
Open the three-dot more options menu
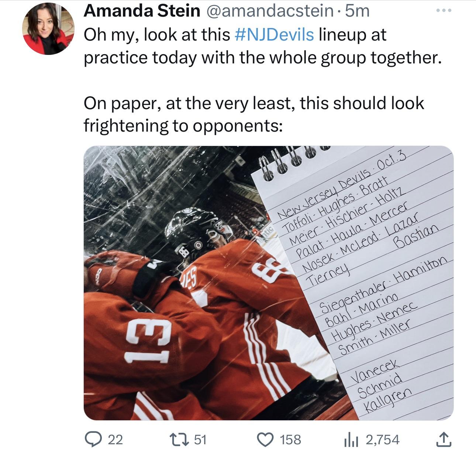coord(442,11)
